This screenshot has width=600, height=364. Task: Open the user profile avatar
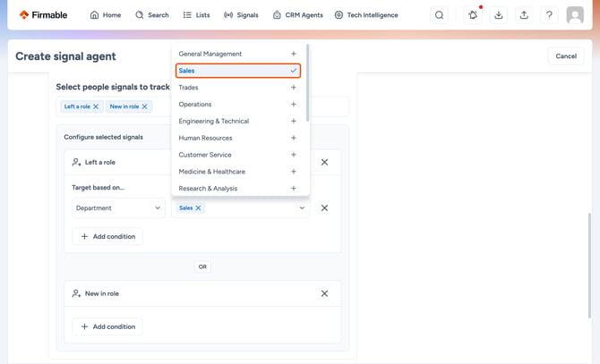[575, 15]
